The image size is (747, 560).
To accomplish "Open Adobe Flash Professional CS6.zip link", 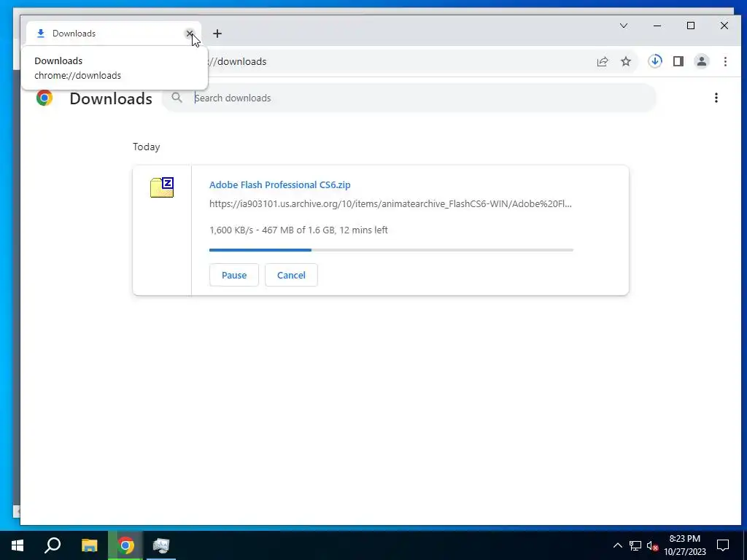I will pyautogui.click(x=280, y=184).
